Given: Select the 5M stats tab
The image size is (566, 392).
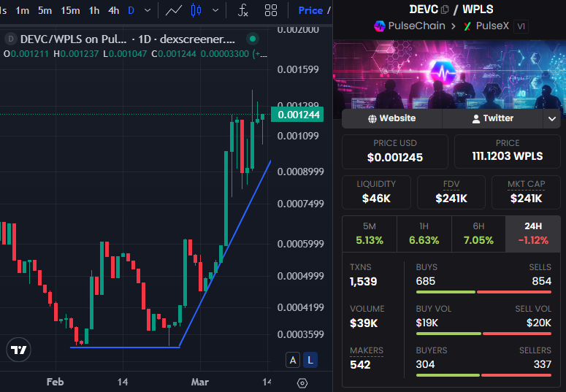Looking at the screenshot, I should click(x=370, y=234).
